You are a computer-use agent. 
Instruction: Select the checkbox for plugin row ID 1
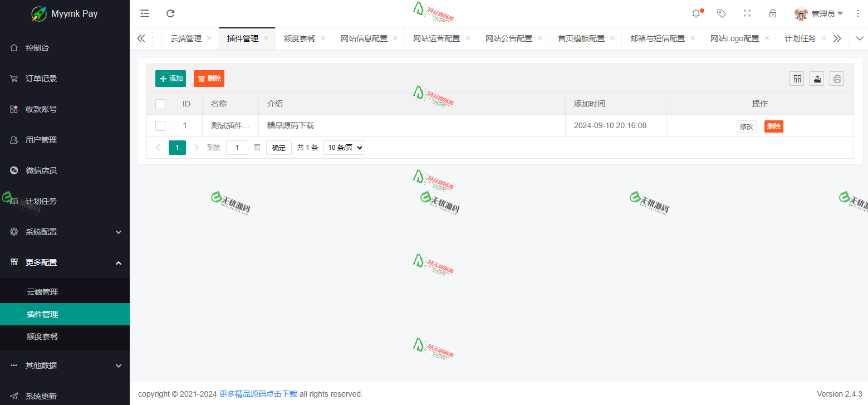click(160, 126)
